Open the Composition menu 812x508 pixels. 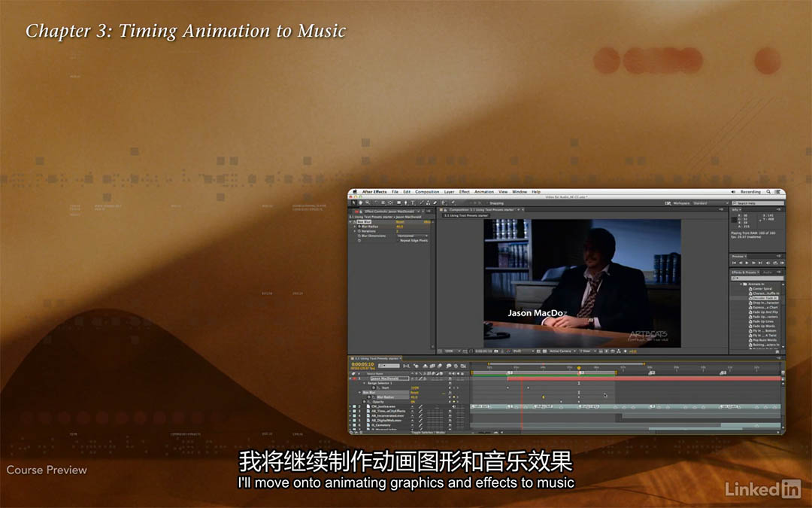pos(427,192)
